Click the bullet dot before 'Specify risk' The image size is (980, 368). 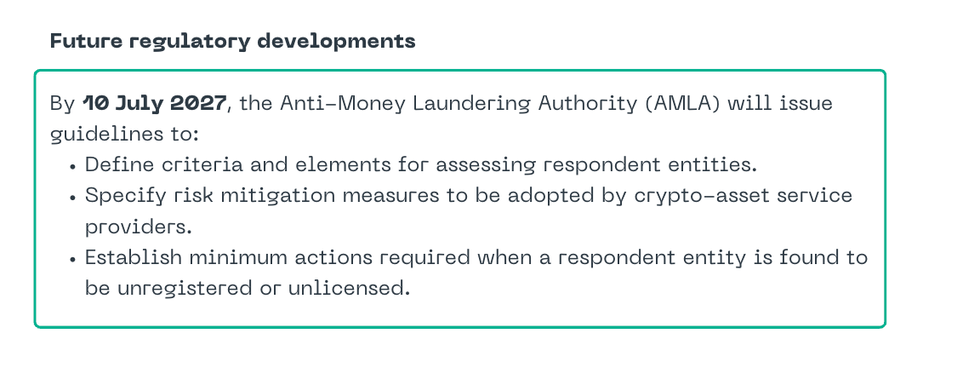point(73,198)
